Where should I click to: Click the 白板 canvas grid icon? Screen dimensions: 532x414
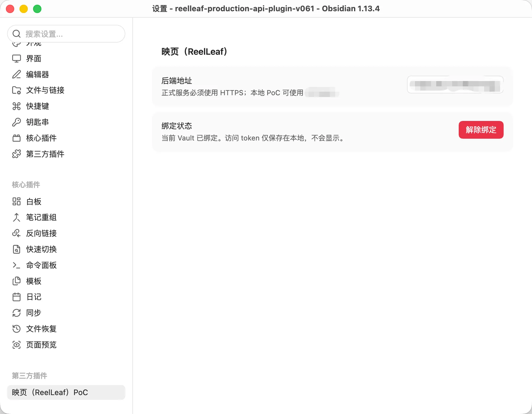(17, 201)
